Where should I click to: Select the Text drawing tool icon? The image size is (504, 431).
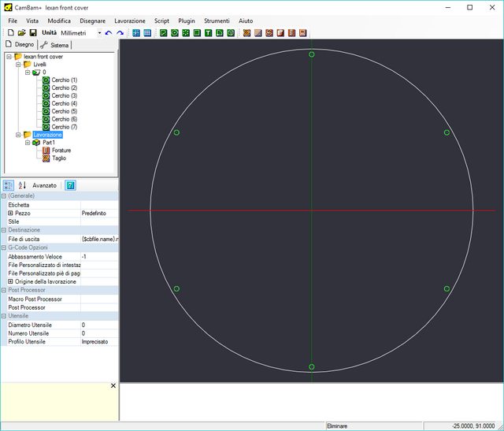(209, 33)
